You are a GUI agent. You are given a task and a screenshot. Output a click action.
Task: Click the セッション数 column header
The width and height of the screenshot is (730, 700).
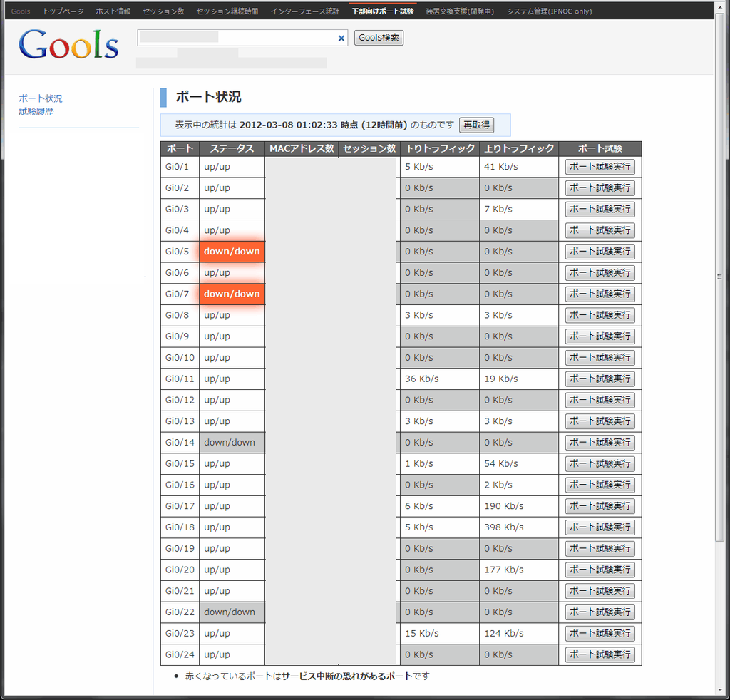click(369, 148)
